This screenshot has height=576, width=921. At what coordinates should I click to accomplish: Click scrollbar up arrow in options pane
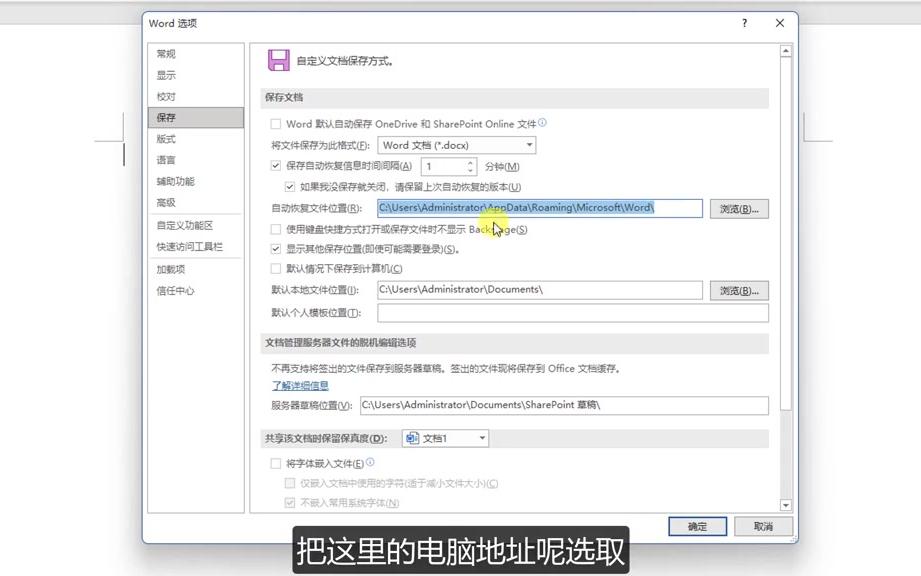point(785,51)
